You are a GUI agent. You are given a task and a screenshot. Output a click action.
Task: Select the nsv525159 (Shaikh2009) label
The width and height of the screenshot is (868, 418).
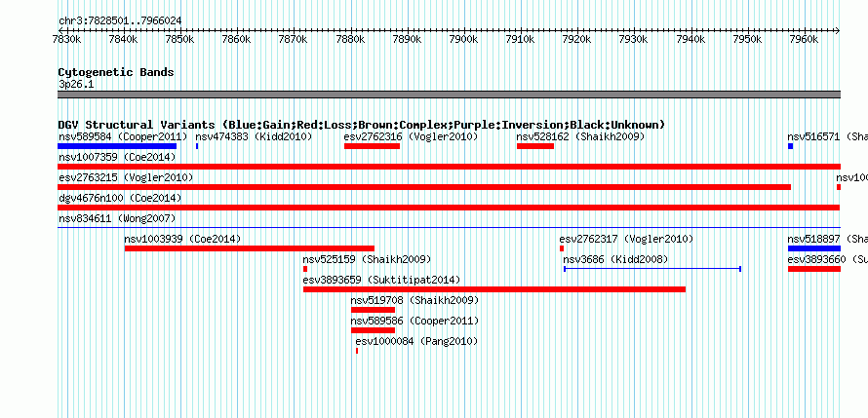(367, 259)
